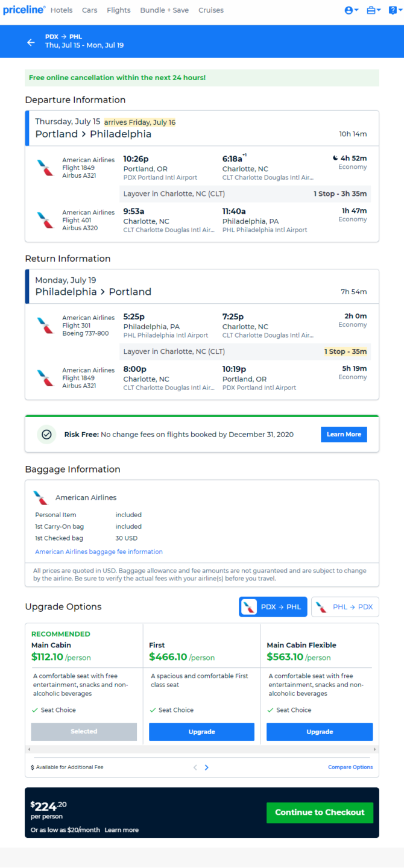Click the back arrow in blue header

(x=31, y=42)
